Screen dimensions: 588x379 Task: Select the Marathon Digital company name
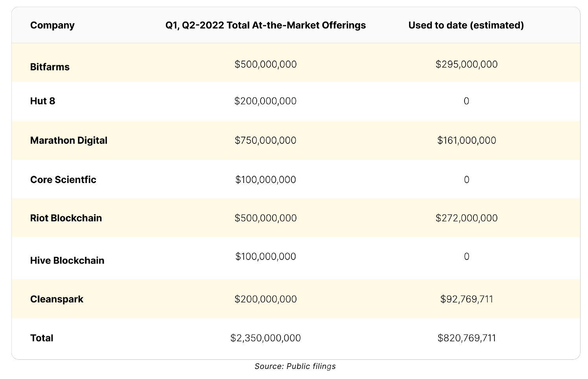tap(69, 140)
